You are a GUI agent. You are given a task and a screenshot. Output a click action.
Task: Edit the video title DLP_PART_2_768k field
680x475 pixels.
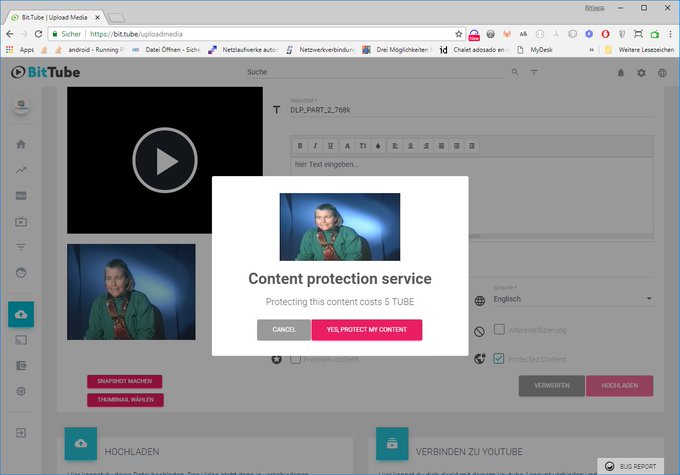click(x=471, y=110)
